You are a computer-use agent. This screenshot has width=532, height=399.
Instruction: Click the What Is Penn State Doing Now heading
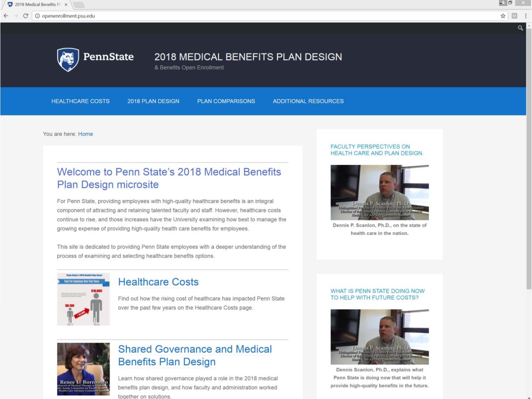coord(378,294)
